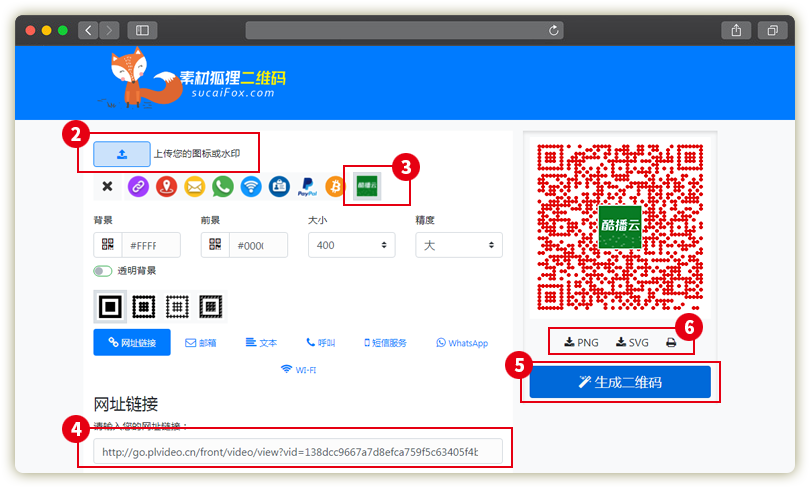
Task: Pick the yellow email envelope logo
Action: click(194, 186)
